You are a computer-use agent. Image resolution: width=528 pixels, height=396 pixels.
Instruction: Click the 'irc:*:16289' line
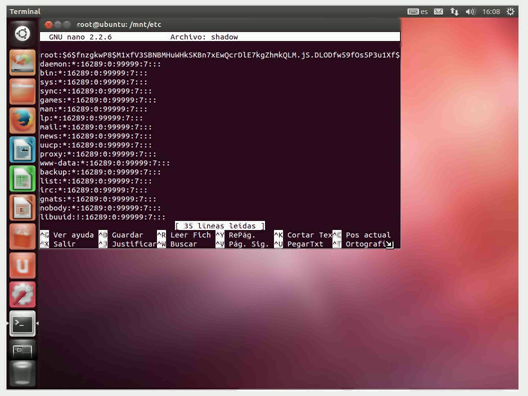click(94, 190)
